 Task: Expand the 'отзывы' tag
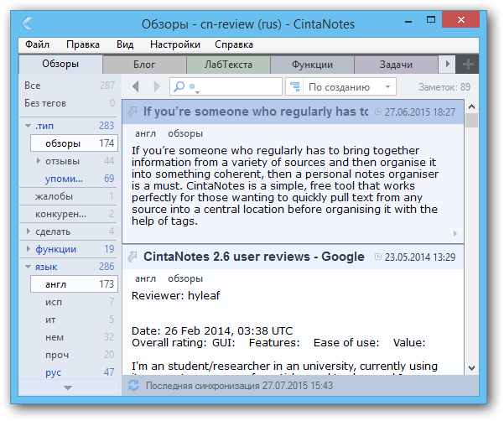click(39, 161)
